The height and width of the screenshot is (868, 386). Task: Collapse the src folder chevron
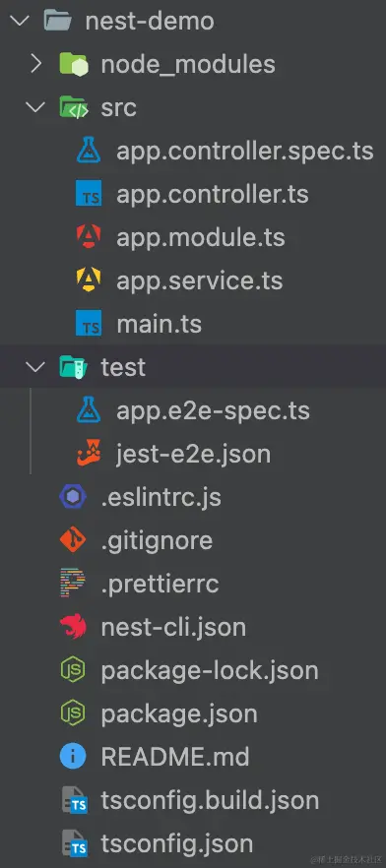coord(36,107)
